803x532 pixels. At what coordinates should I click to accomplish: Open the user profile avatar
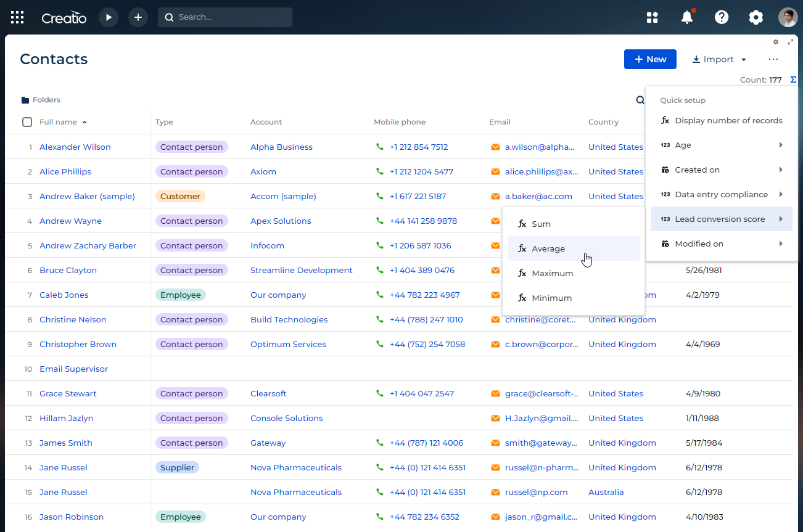[788, 17]
